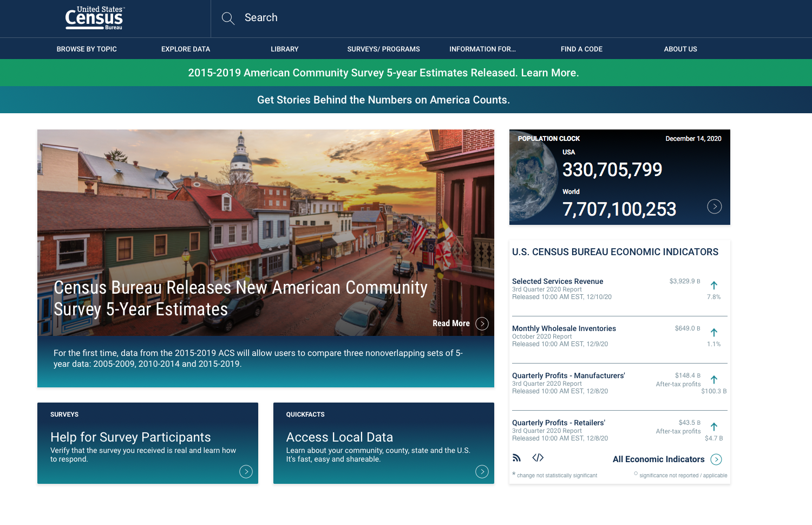This screenshot has width=812, height=525.
Task: Open the About Us menu
Action: 680,49
